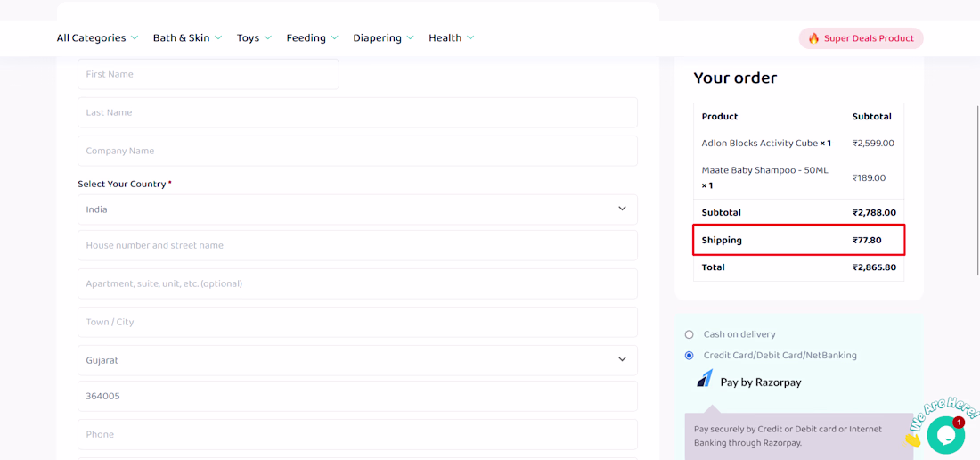Select Cash on delivery payment option
This screenshot has width=980, height=460.
tap(690, 334)
